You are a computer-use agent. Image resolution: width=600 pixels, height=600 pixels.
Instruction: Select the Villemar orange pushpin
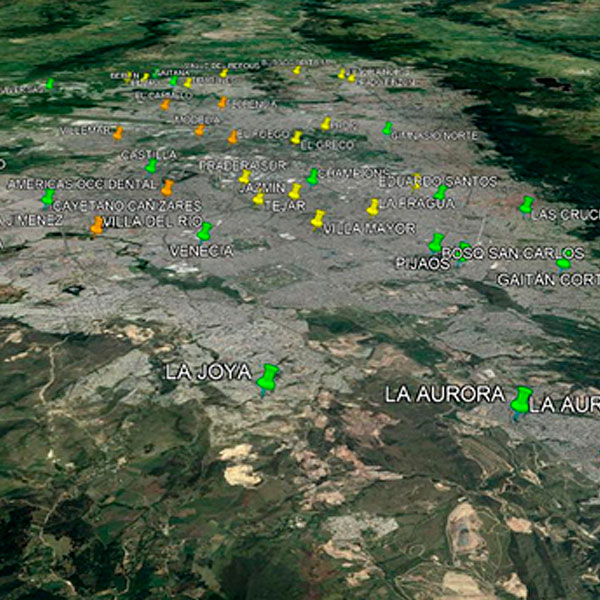coord(118,132)
